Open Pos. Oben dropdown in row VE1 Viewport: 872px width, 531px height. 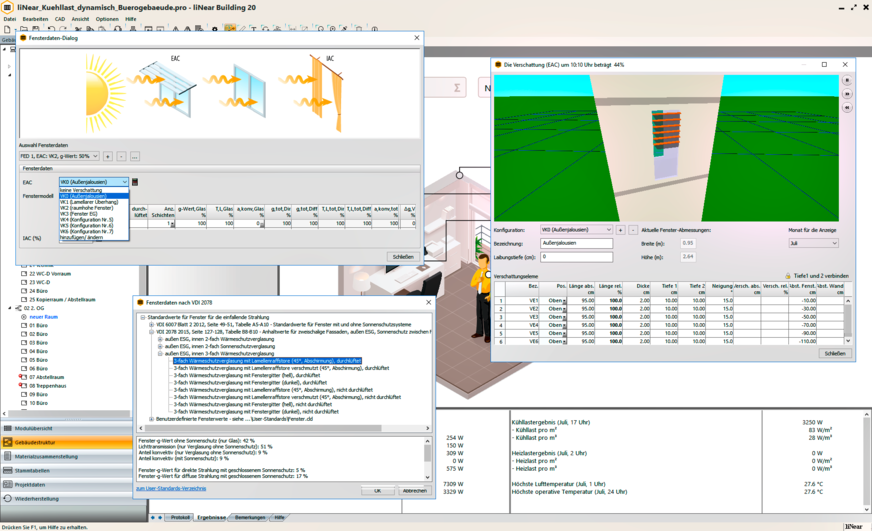[564, 301]
